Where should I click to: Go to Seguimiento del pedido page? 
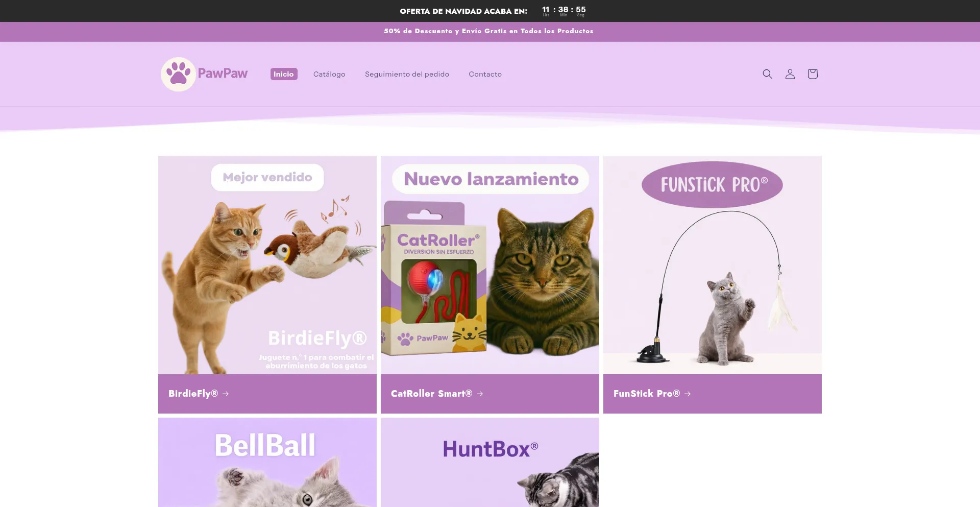click(407, 74)
